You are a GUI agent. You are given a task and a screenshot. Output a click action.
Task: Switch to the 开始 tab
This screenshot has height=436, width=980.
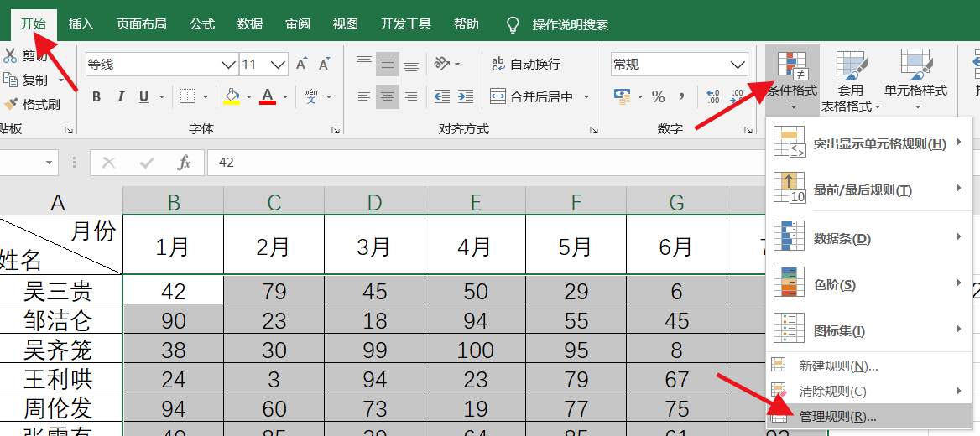(x=34, y=23)
